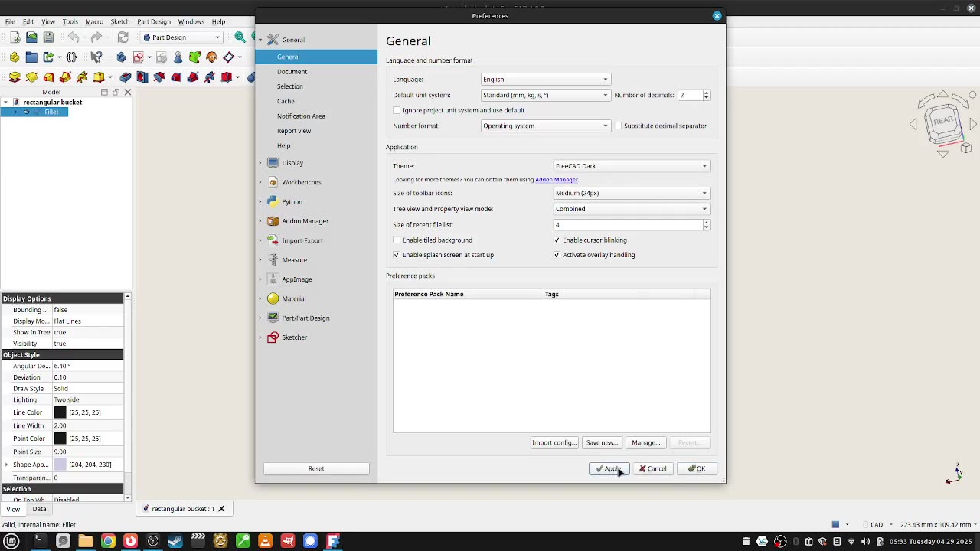
Task: Select the Document preferences page
Action: coord(292,72)
